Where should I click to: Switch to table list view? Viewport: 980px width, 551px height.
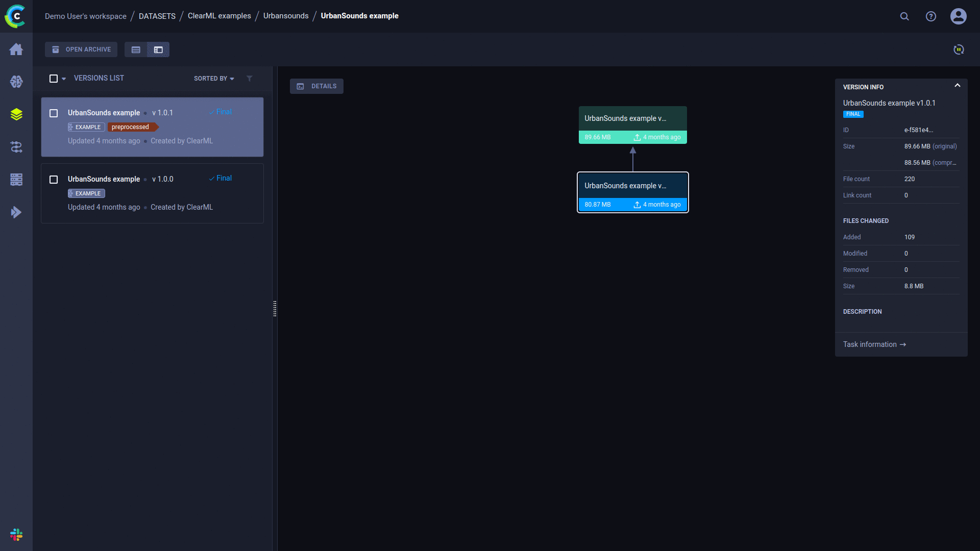[136, 49]
